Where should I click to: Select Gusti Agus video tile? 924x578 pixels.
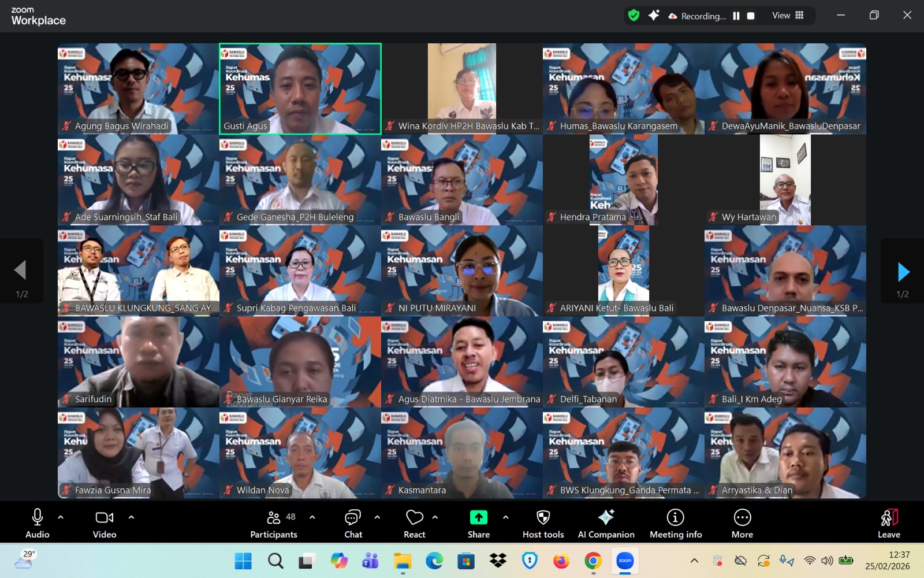click(300, 88)
